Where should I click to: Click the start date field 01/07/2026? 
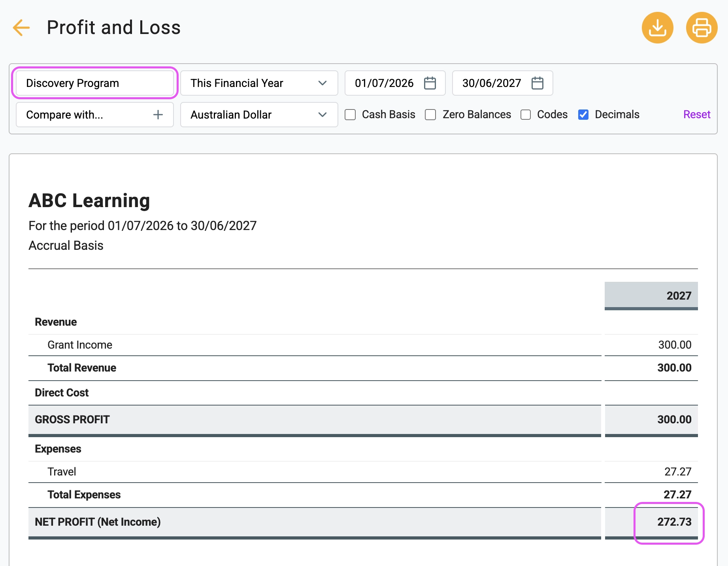point(395,83)
